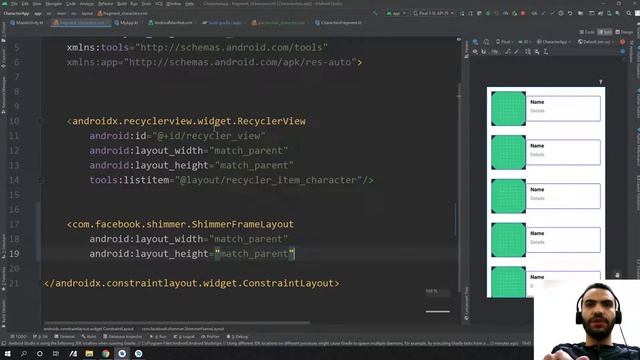Click the Infer Constraints wand icon
The width and height of the screenshot is (640, 360).
[517, 52]
